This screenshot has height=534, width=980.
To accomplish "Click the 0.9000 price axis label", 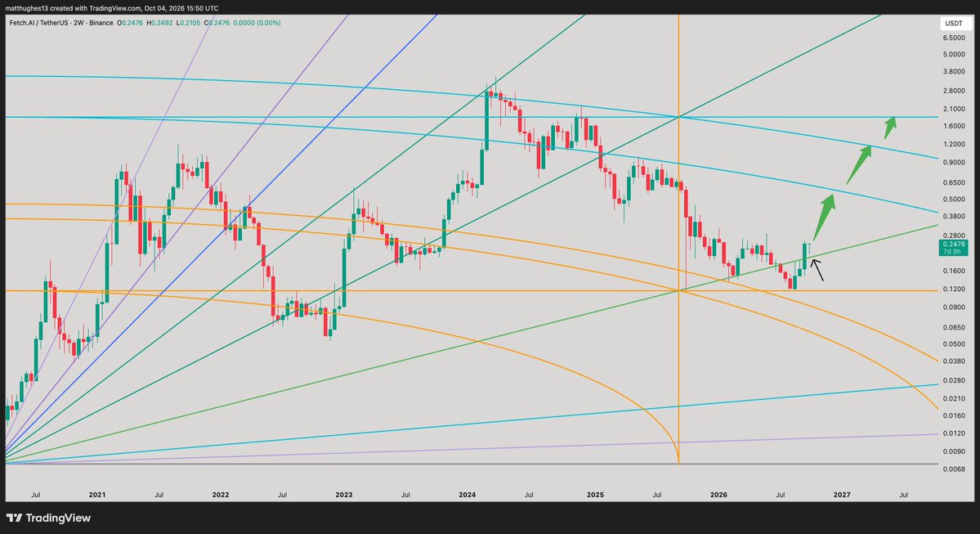I will coord(954,163).
